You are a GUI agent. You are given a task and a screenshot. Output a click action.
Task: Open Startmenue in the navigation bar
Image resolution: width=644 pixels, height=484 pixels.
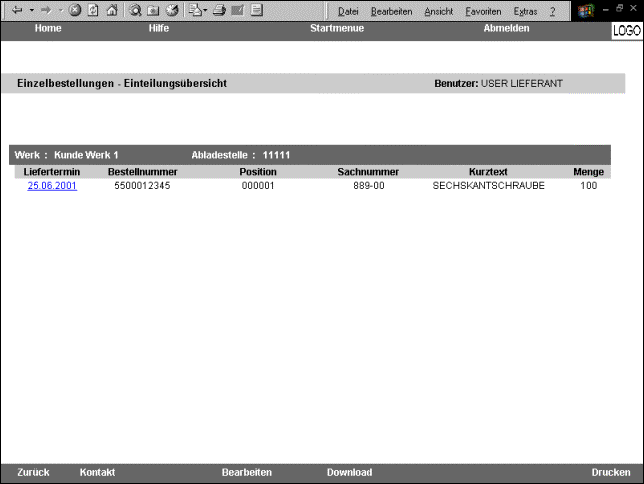coord(337,28)
